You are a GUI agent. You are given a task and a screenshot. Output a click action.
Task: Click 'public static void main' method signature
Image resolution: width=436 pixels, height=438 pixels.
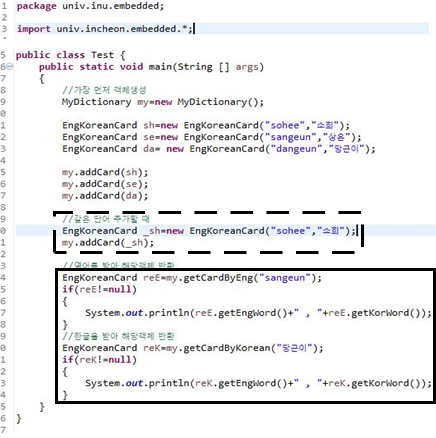(151, 67)
